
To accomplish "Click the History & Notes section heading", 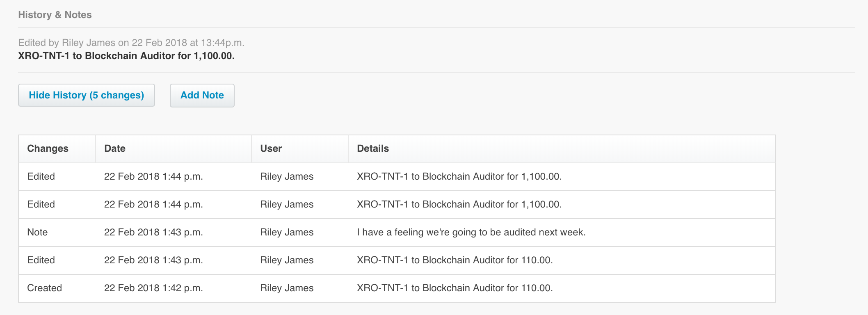I will coord(55,15).
